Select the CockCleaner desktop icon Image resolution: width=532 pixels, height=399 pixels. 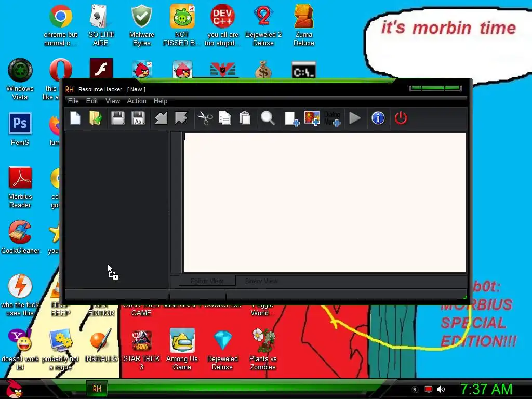pos(20,237)
